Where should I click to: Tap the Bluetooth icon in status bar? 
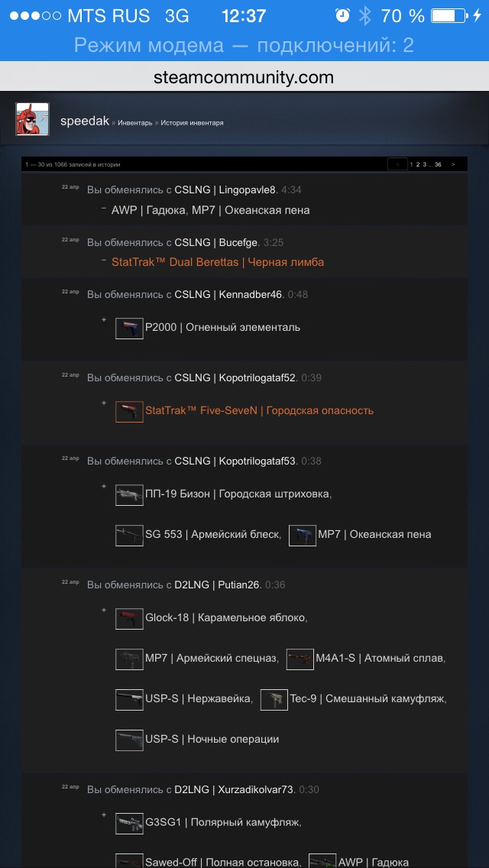(x=365, y=16)
